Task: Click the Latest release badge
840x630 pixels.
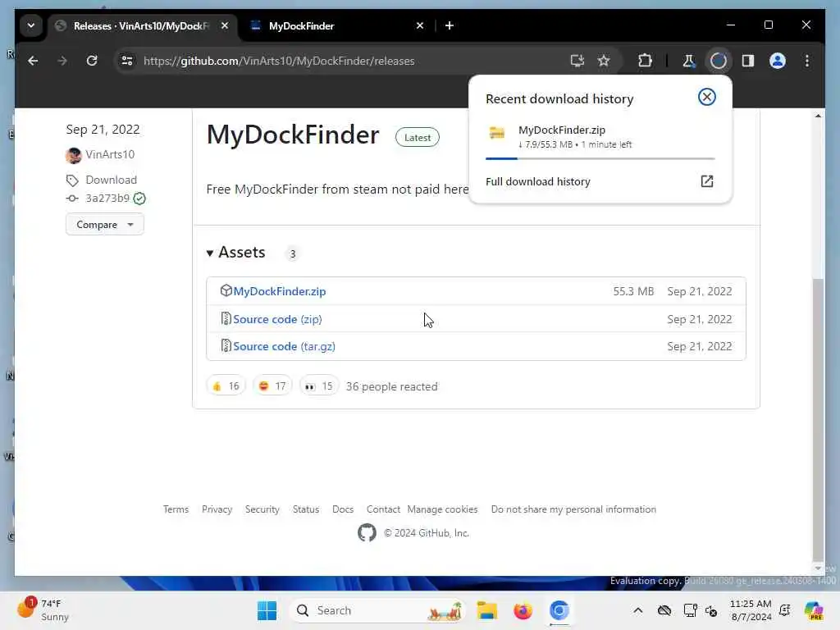Action: pyautogui.click(x=417, y=138)
